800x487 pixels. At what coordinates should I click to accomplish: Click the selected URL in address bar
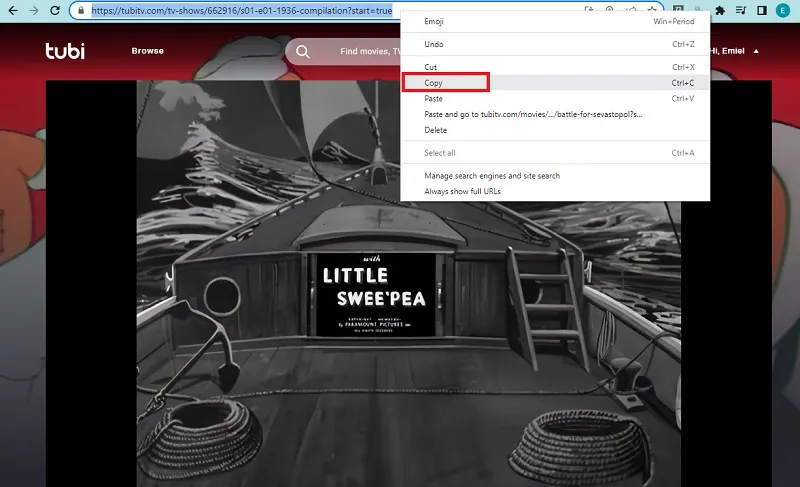[242, 10]
